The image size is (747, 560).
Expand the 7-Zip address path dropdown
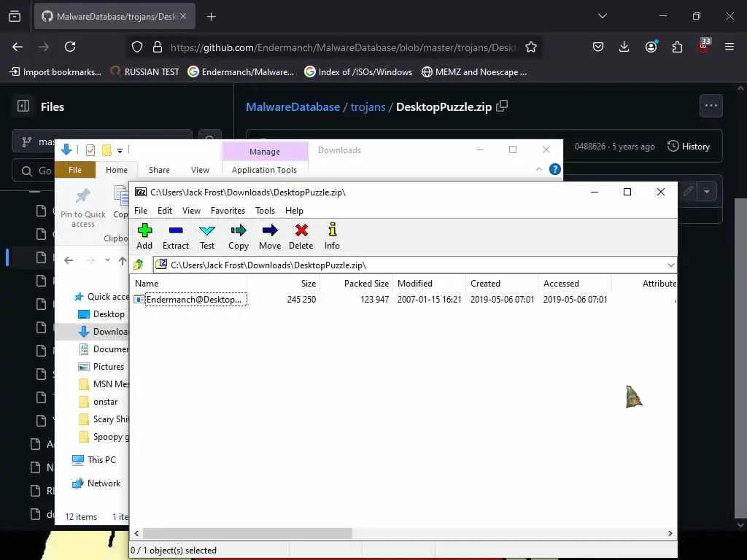[671, 265]
